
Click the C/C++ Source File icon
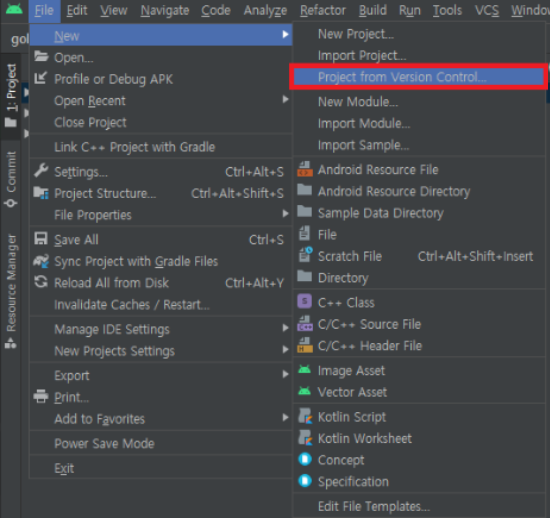pos(304,323)
